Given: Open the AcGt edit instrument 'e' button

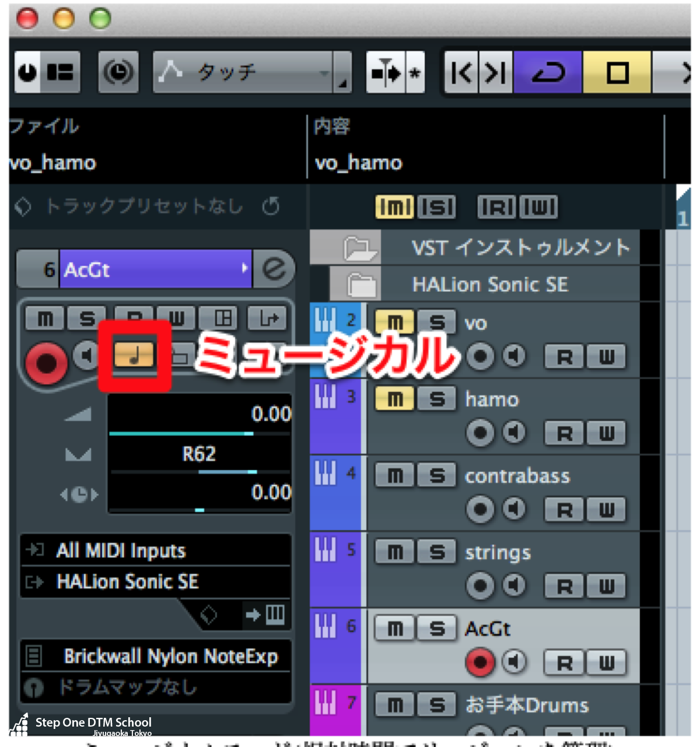Looking at the screenshot, I should (x=274, y=269).
